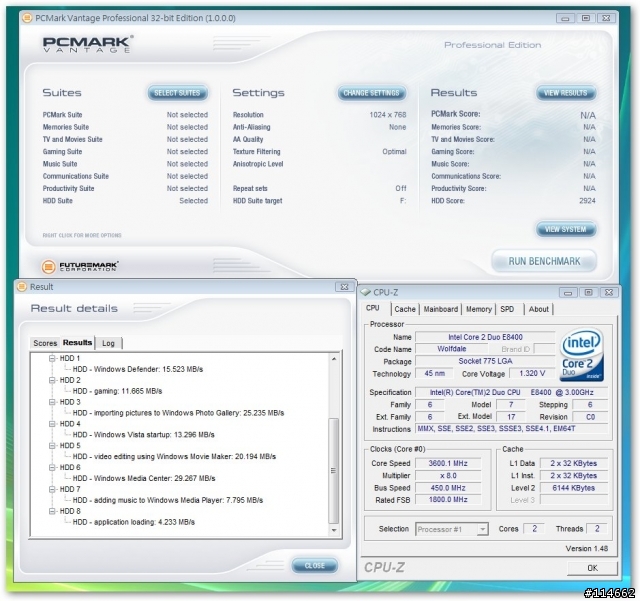This screenshot has height=601, width=640.
Task: Switch to the CPU-Z Cache tab
Action: [404, 309]
